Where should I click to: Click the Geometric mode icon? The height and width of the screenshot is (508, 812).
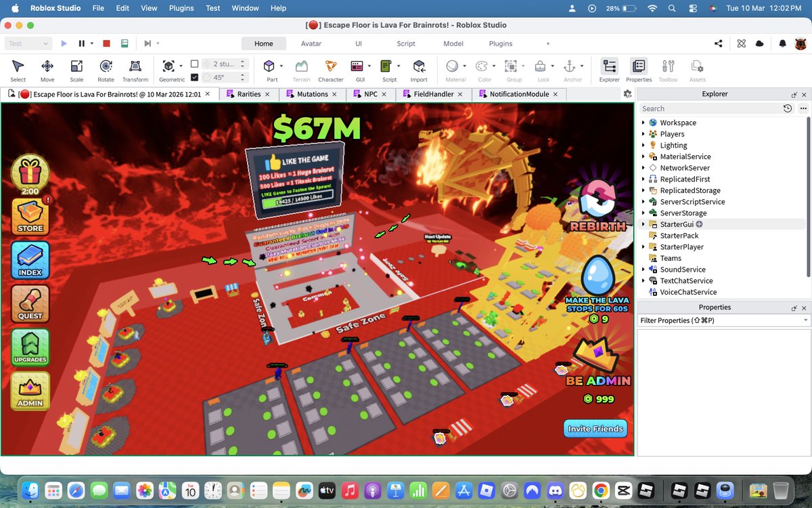coord(168,66)
